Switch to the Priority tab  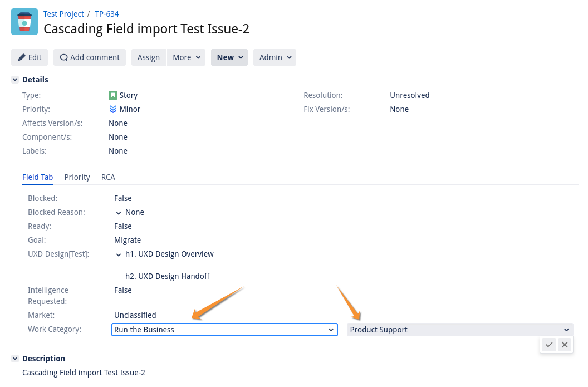pos(77,177)
